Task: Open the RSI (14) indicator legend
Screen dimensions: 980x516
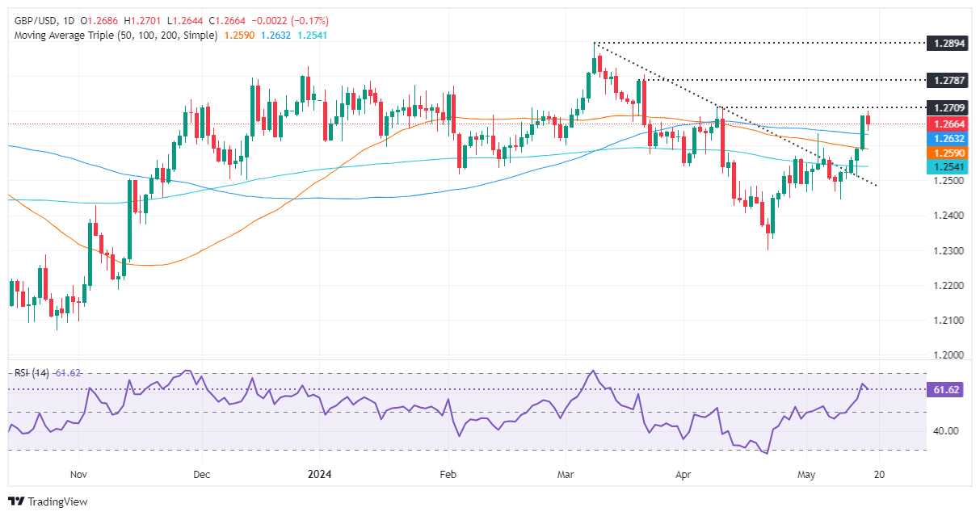Action: tap(29, 373)
